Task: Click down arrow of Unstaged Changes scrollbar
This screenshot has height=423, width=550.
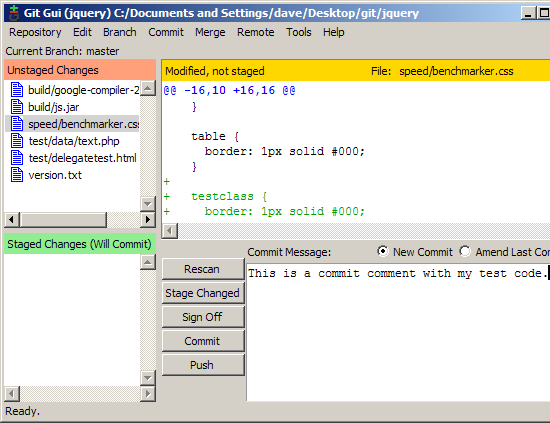Action: pos(148,204)
